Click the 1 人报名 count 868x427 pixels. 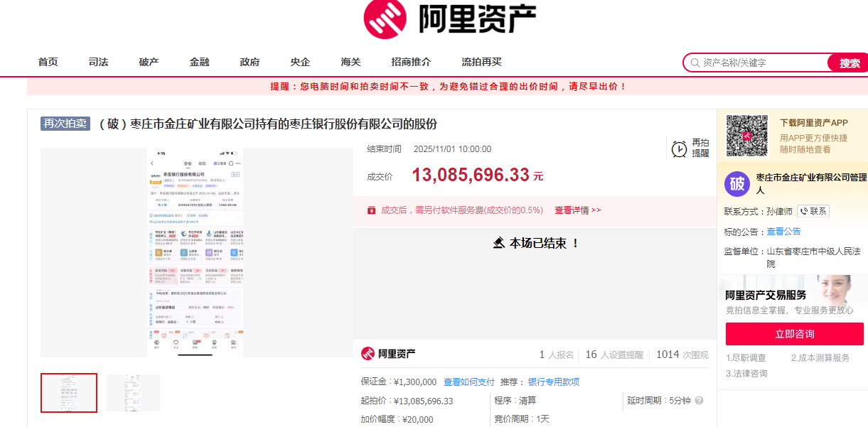557,355
